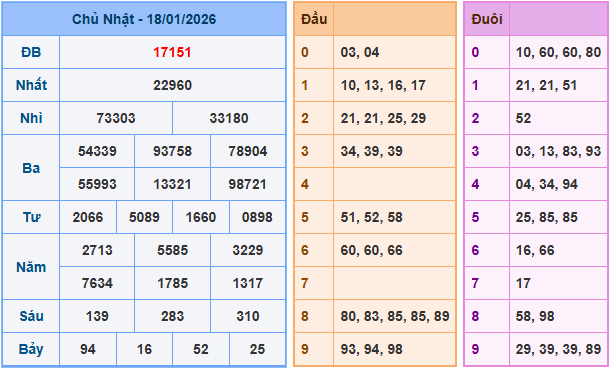The height and width of the screenshot is (368, 611).
Task: Select Đuôi values 03, 13, 83, 93
Action: (x=558, y=151)
